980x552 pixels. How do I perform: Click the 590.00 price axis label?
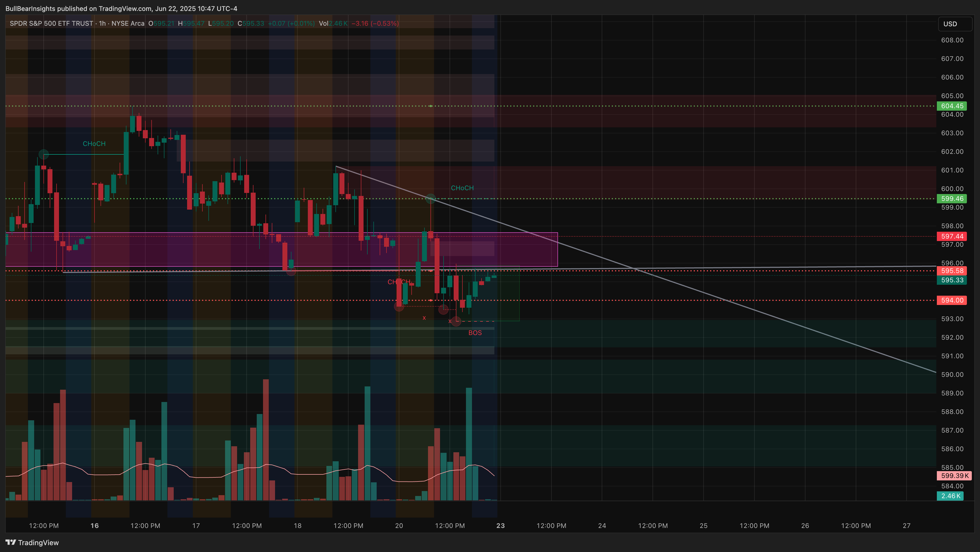[x=952, y=375]
